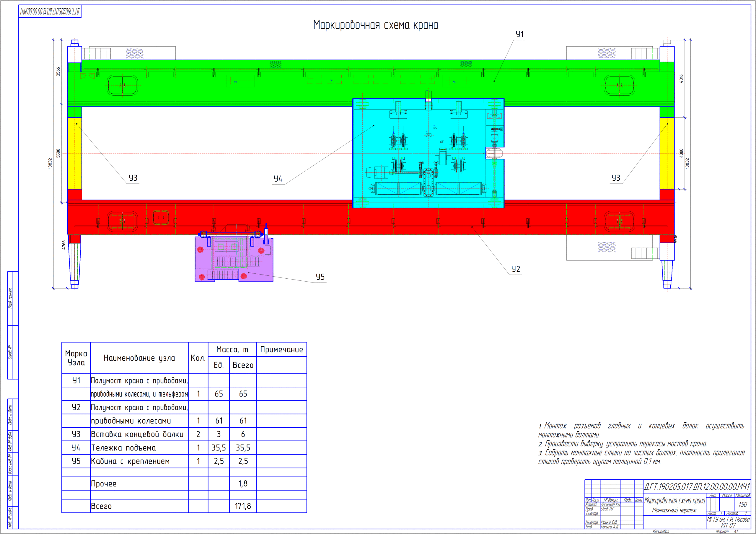Image resolution: width=756 pixels, height=534 pixels.
Task: Click the left yellow end-beam insert
Action: pos(75,153)
